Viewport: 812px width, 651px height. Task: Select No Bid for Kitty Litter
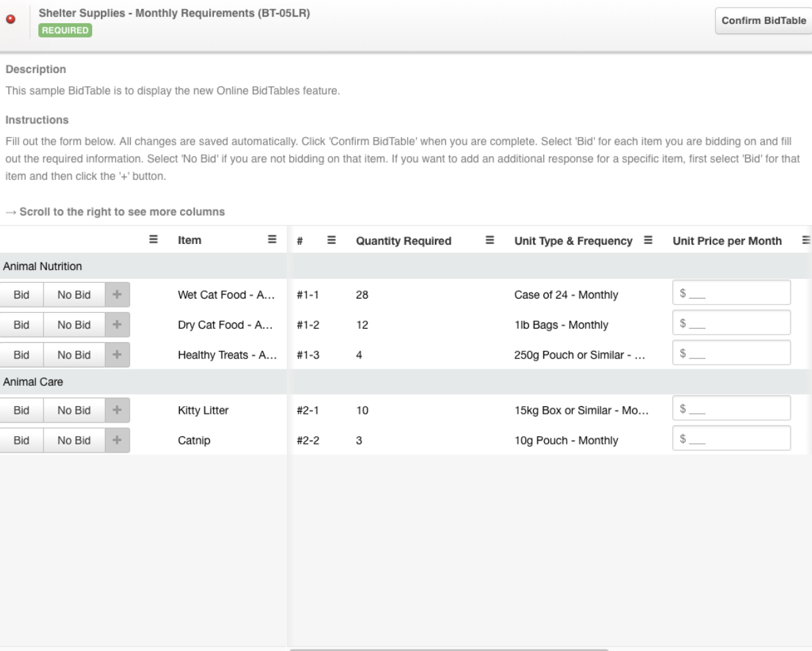point(74,410)
